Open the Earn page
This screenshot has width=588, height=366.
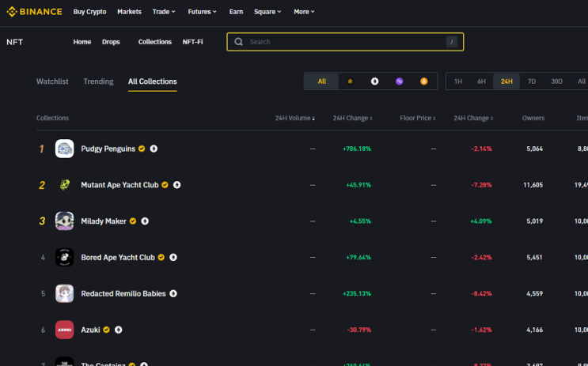tap(237, 12)
